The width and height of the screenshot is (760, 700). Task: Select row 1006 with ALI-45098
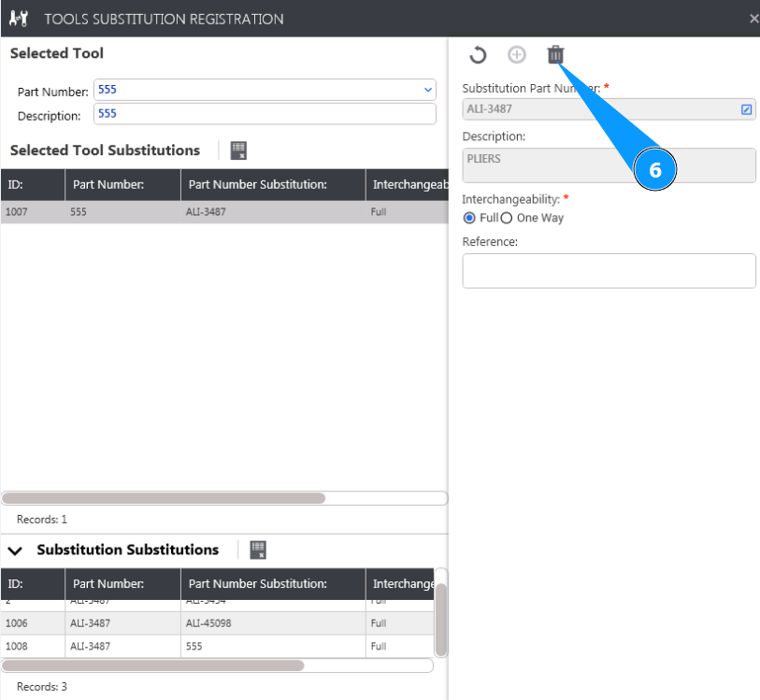tap(187, 623)
